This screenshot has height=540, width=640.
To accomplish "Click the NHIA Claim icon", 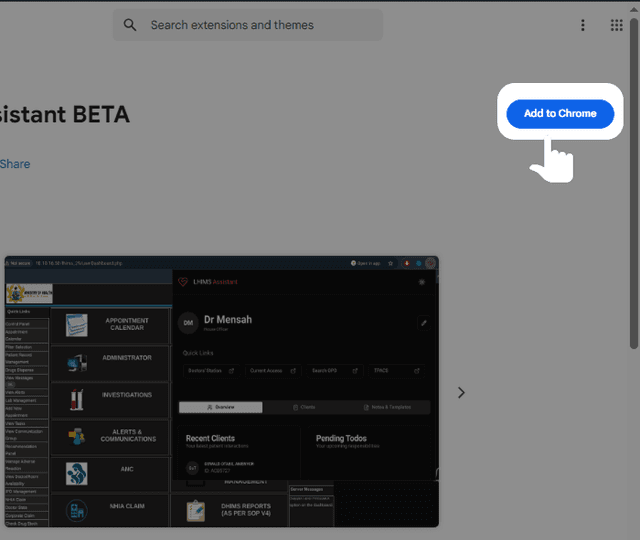I will [77, 510].
